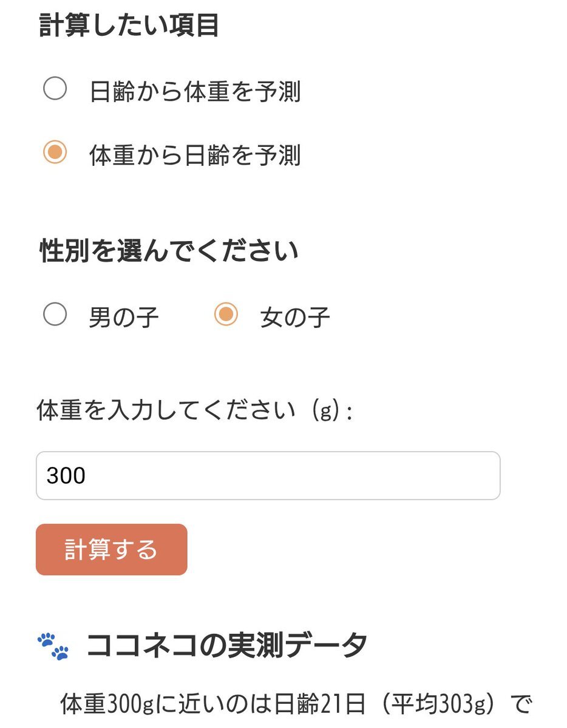Click the 計算したい項目 heading

pos(129,25)
